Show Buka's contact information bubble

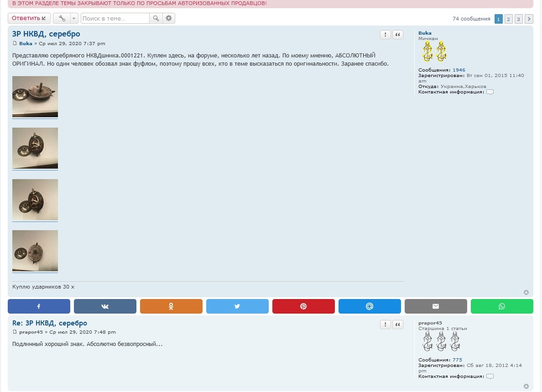click(x=490, y=92)
